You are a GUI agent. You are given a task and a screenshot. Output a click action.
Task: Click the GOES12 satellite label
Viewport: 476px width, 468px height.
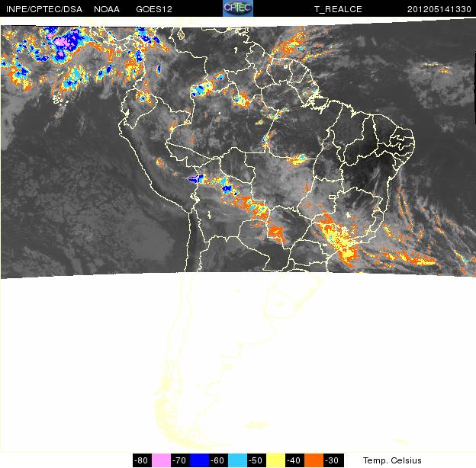pos(154,9)
